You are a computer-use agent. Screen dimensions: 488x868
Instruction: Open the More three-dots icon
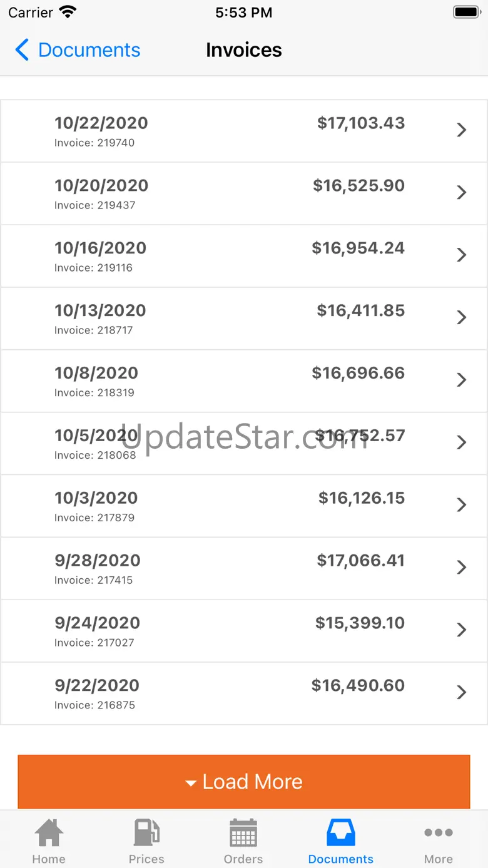tap(438, 833)
